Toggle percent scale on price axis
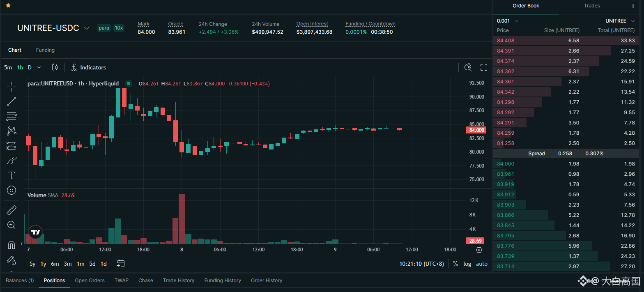Viewport: 644px width, 292px height. coord(455,264)
